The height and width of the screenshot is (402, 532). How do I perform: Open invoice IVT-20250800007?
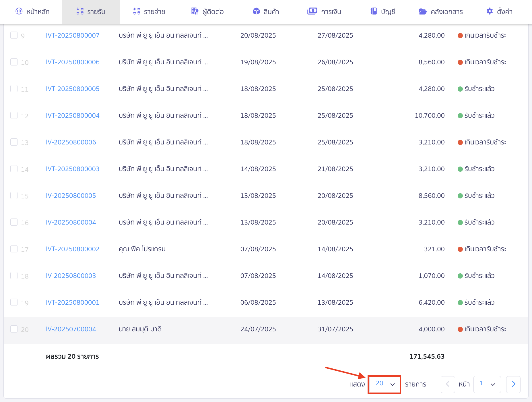tap(73, 35)
